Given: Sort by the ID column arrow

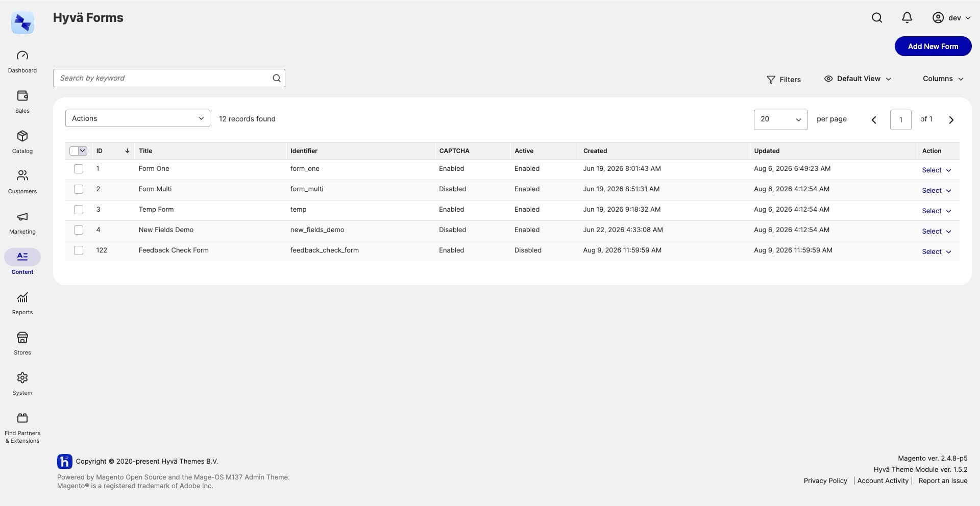Looking at the screenshot, I should point(127,151).
